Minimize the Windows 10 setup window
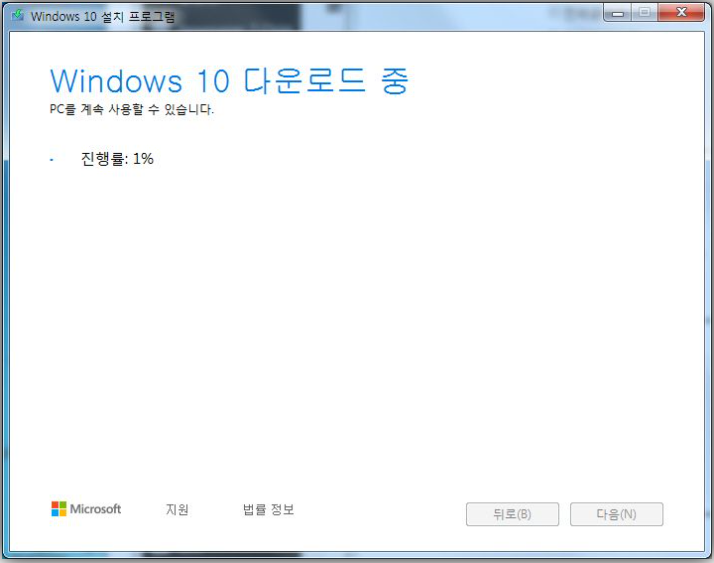 point(617,13)
